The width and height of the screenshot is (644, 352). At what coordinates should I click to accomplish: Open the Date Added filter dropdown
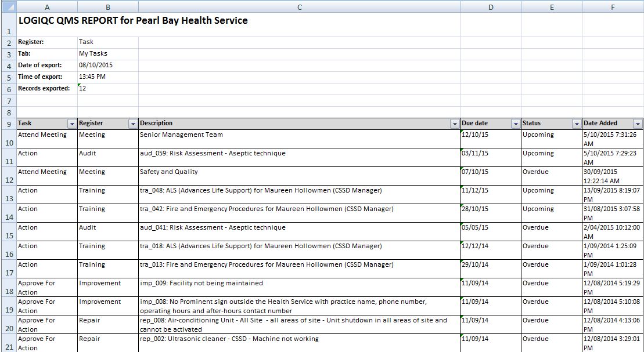click(x=638, y=124)
